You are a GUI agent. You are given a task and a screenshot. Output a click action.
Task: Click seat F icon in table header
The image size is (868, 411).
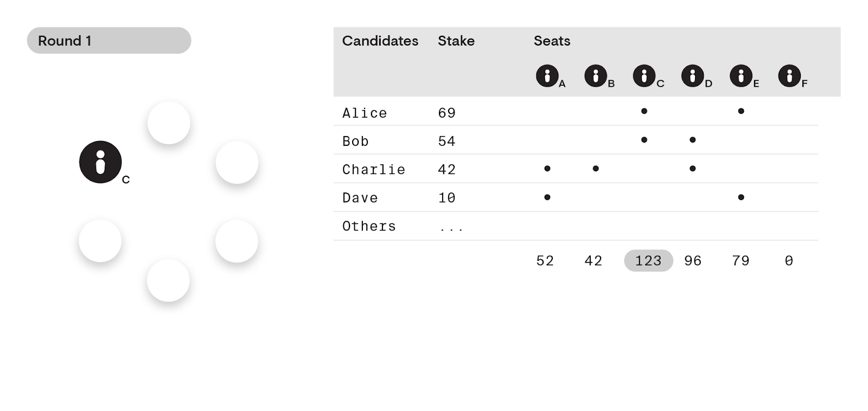pos(789,76)
